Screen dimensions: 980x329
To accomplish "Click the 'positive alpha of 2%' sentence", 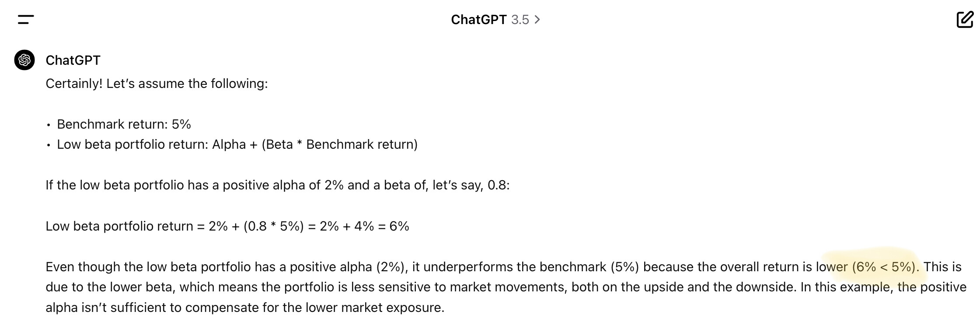I will 278,185.
